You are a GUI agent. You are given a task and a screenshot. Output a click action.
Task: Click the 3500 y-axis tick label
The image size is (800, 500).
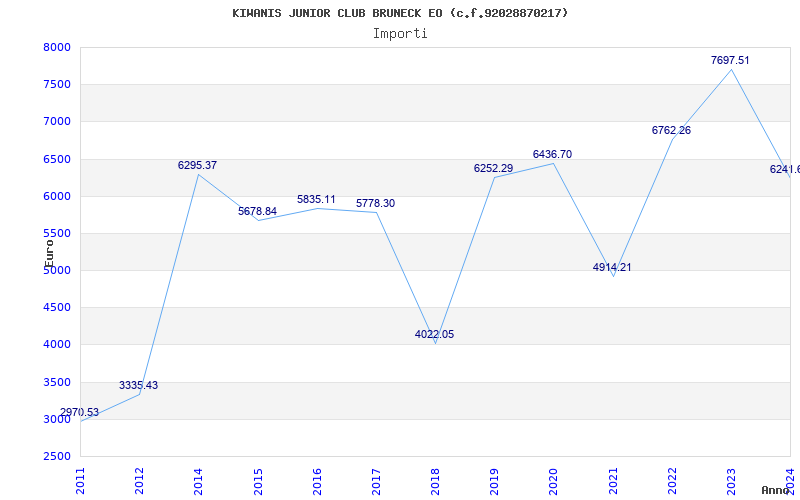[x=57, y=382]
